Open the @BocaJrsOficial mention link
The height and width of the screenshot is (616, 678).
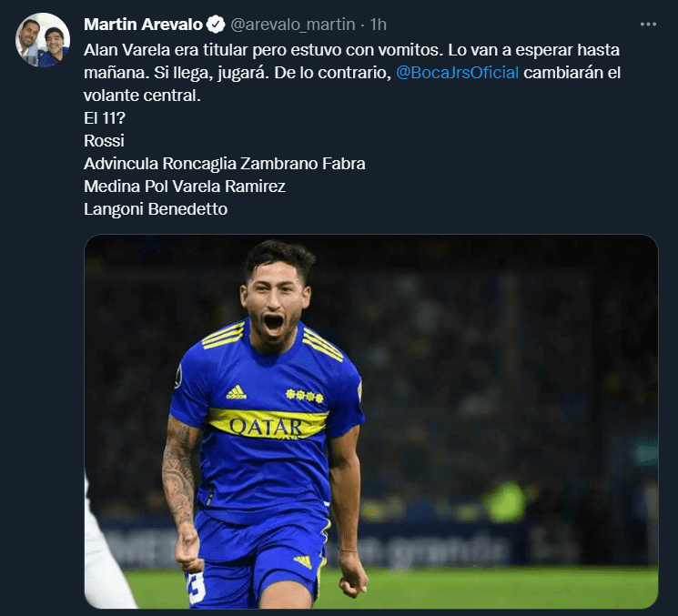click(x=457, y=73)
